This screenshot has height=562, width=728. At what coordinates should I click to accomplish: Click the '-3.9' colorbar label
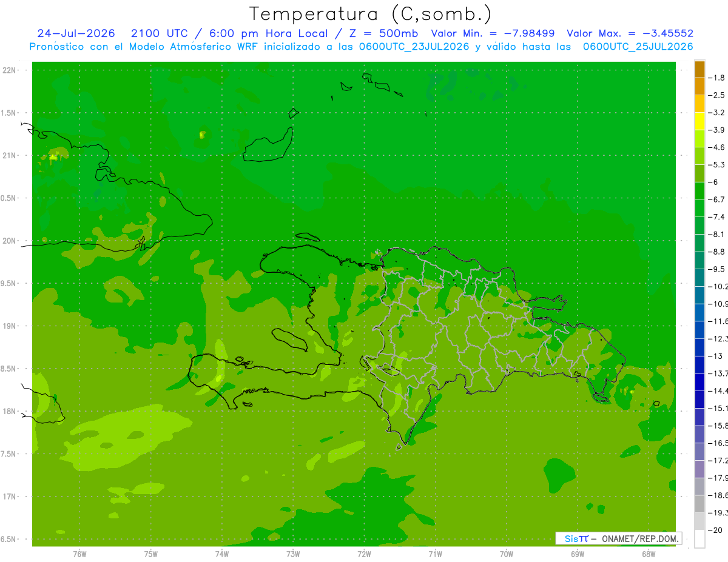point(716,130)
